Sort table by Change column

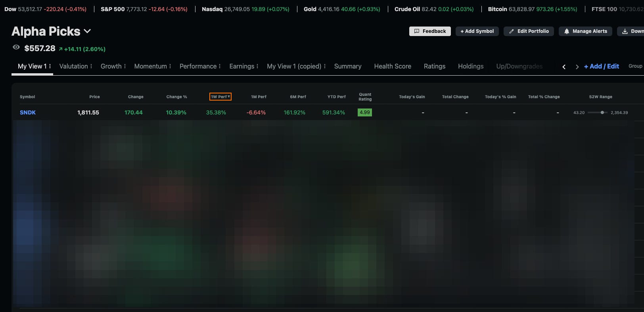tap(136, 97)
